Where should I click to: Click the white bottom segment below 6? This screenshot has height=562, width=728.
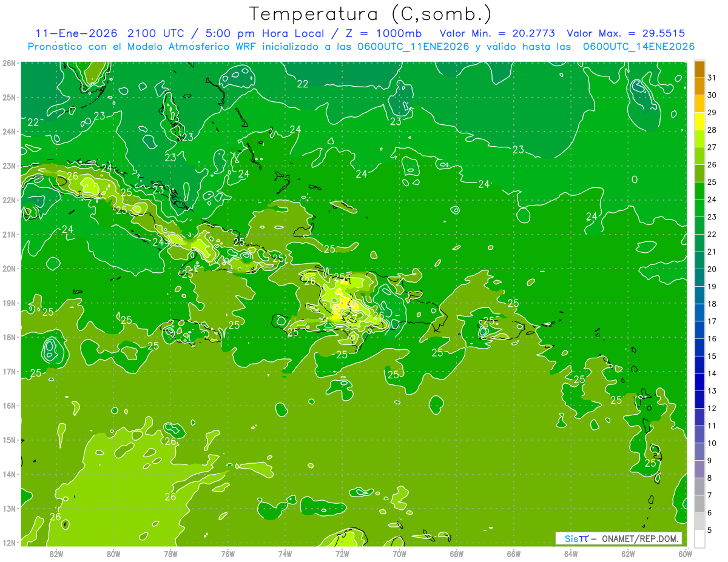pos(699,538)
